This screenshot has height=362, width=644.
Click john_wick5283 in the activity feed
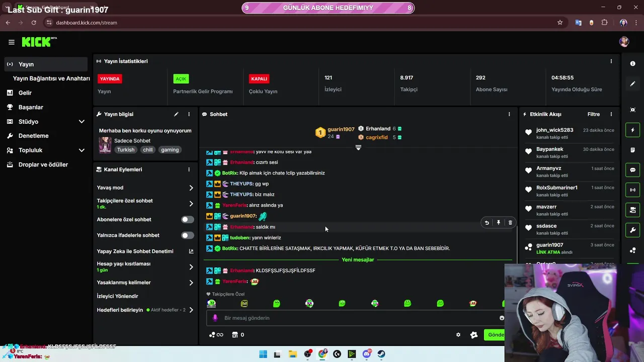point(554,130)
